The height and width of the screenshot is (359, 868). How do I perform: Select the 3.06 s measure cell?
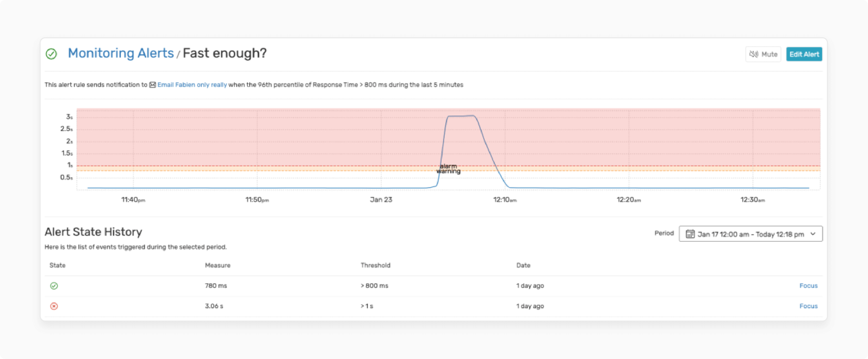click(x=214, y=306)
